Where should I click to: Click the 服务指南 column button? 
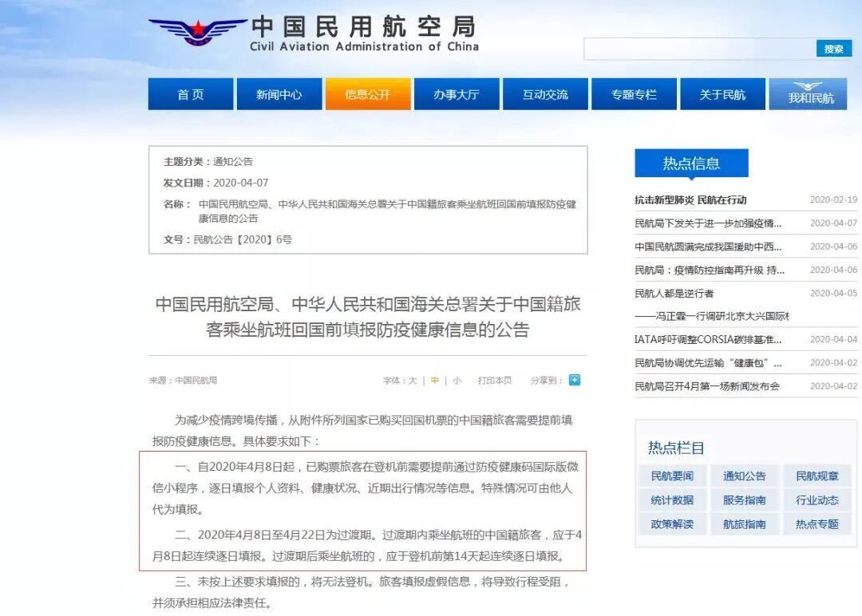tap(745, 500)
